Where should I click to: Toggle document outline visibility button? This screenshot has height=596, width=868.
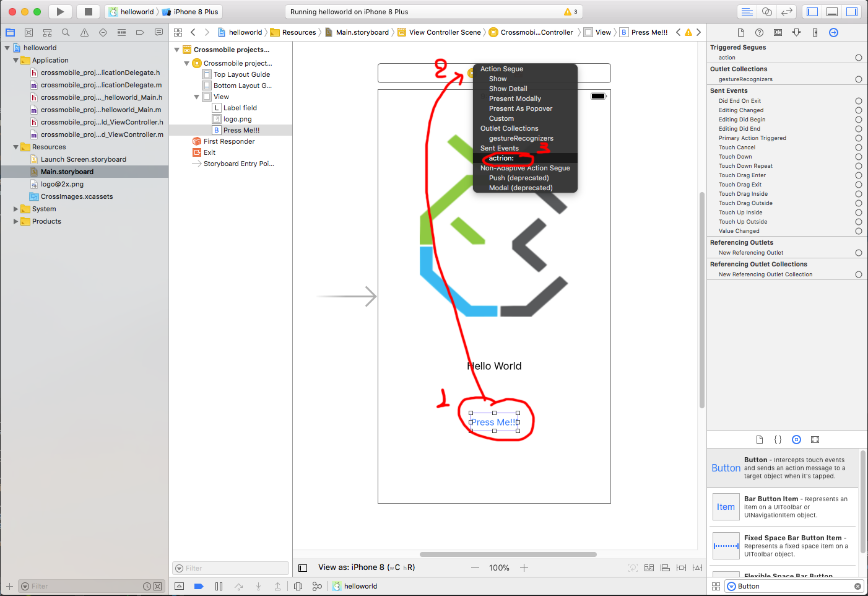(303, 568)
